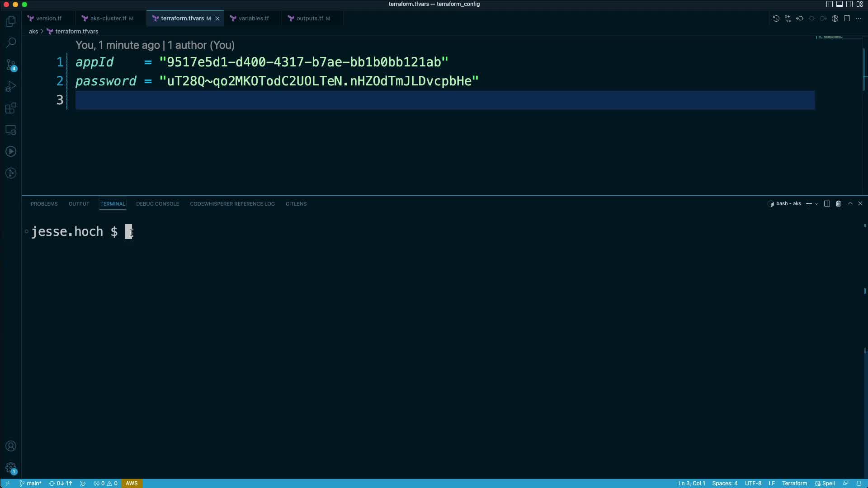
Task: Open the Terraform language mode selector
Action: tap(794, 483)
